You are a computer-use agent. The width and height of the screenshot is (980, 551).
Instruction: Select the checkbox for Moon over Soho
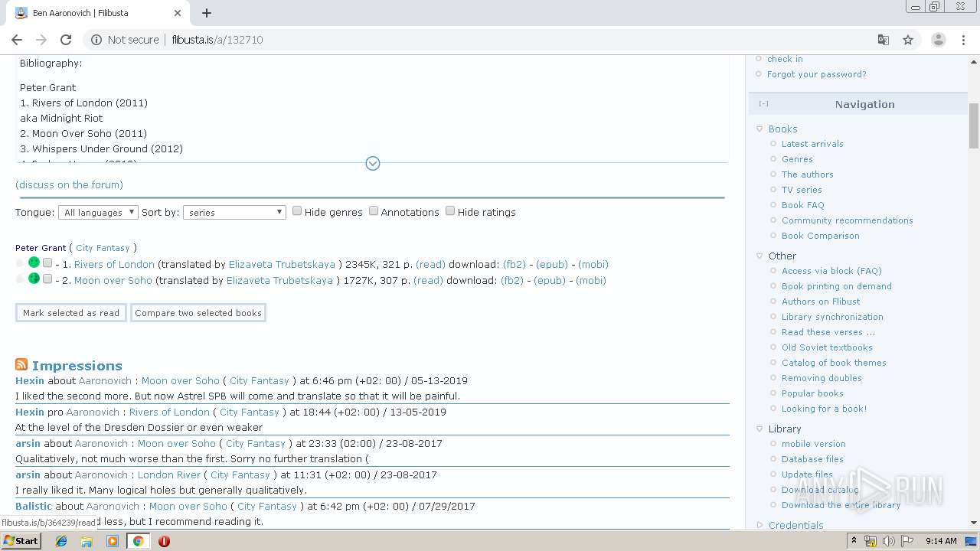click(x=47, y=279)
